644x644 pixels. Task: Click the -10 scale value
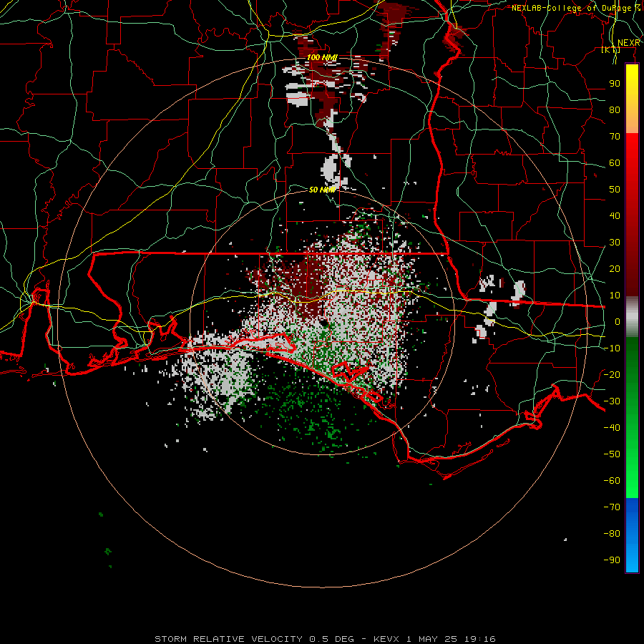[612, 348]
